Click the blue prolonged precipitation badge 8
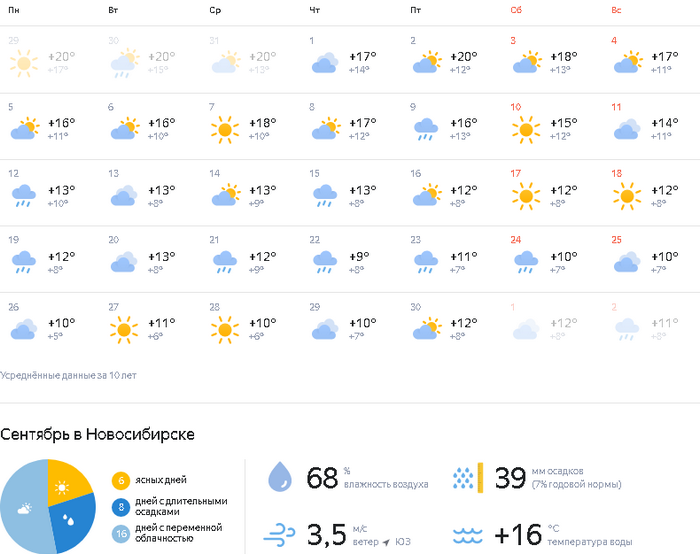The height and width of the screenshot is (554, 700). tap(121, 507)
